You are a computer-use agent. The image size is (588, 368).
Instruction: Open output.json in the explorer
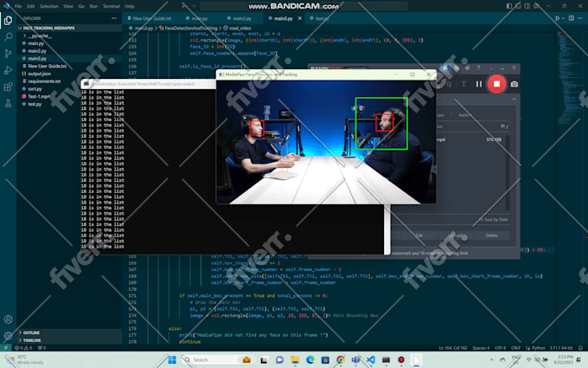pos(39,74)
